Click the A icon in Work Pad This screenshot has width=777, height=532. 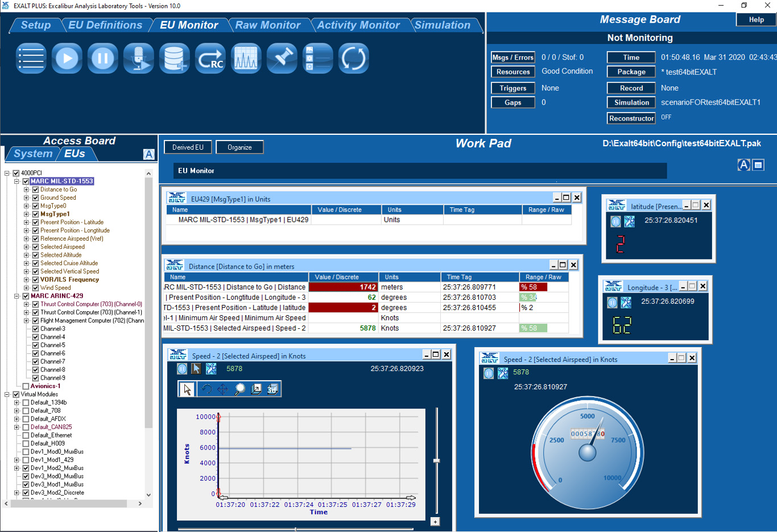coord(743,165)
